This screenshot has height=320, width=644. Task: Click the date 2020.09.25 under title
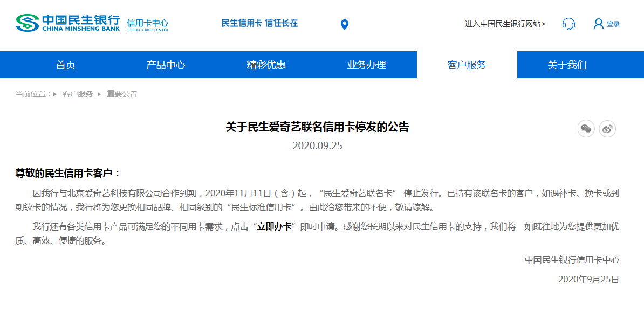(318, 146)
